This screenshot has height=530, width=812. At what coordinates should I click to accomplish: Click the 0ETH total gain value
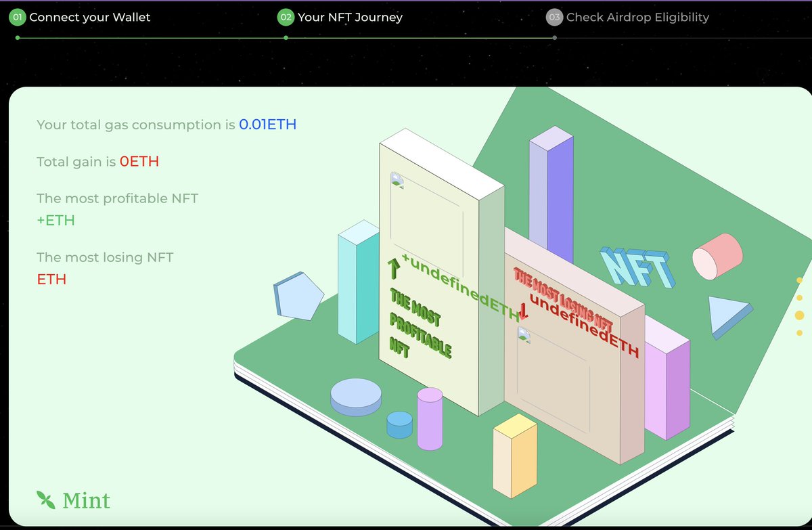coord(139,162)
